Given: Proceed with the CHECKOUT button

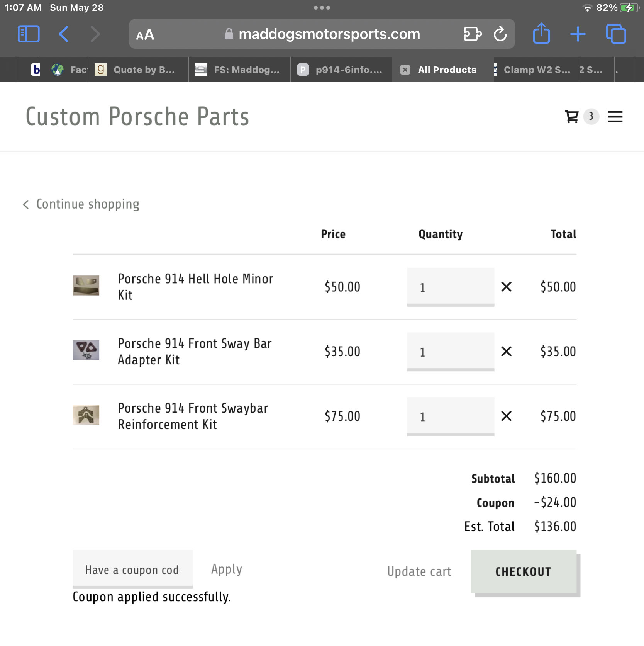Looking at the screenshot, I should [524, 572].
